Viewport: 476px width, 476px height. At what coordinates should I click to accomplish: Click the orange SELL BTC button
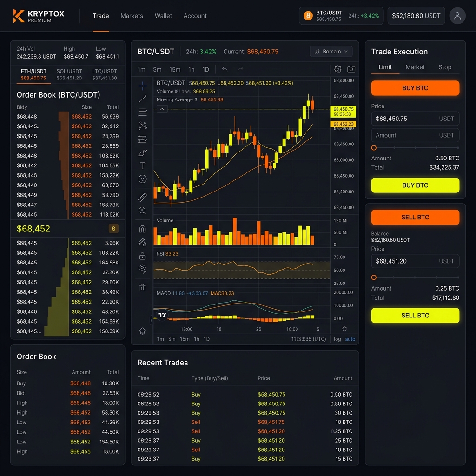pyautogui.click(x=415, y=217)
